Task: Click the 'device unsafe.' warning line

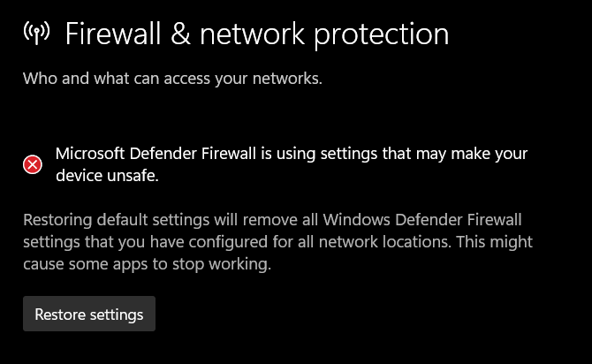Action: [107, 176]
